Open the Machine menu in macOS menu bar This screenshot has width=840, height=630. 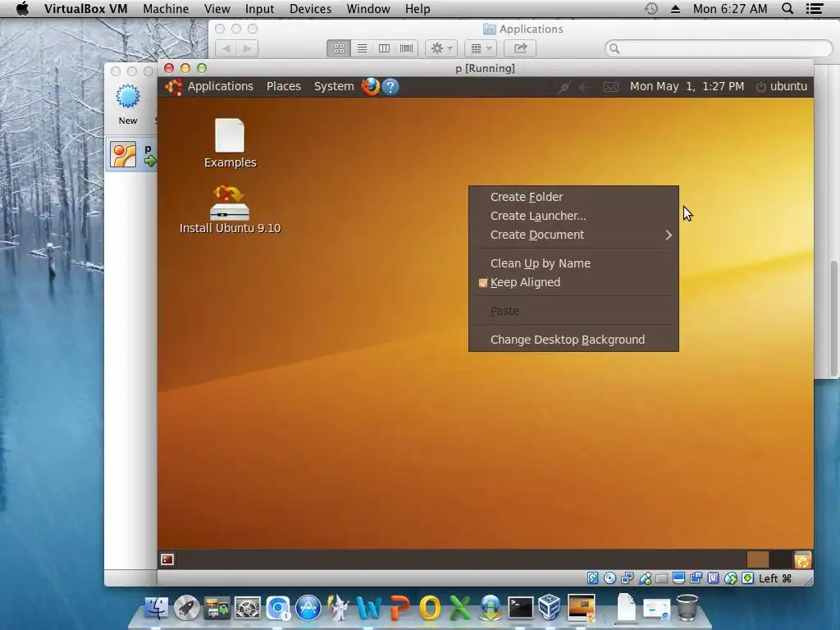166,9
